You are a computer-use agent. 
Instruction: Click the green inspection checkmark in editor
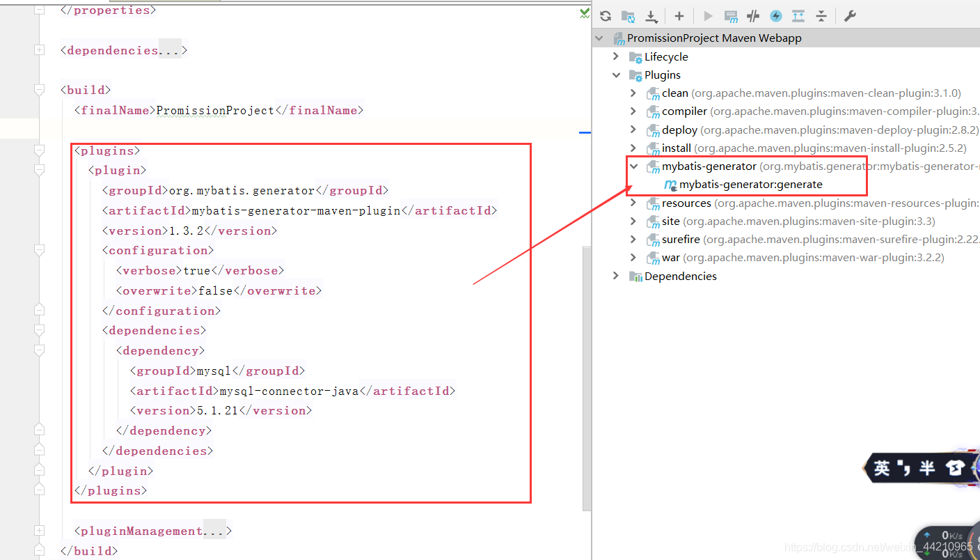(x=584, y=13)
